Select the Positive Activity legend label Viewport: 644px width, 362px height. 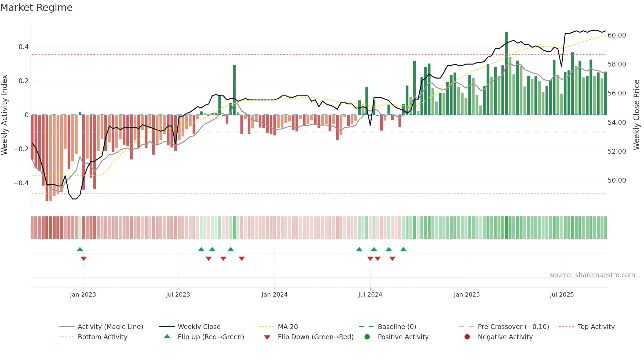[403, 337]
